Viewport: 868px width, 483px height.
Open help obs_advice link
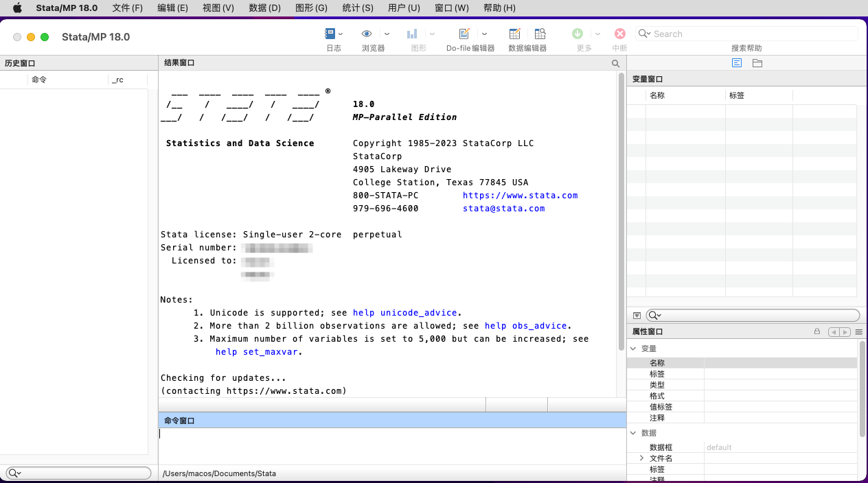[x=526, y=326]
